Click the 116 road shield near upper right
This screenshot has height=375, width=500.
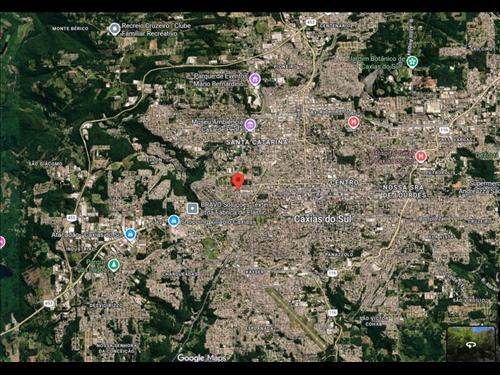tap(444, 129)
